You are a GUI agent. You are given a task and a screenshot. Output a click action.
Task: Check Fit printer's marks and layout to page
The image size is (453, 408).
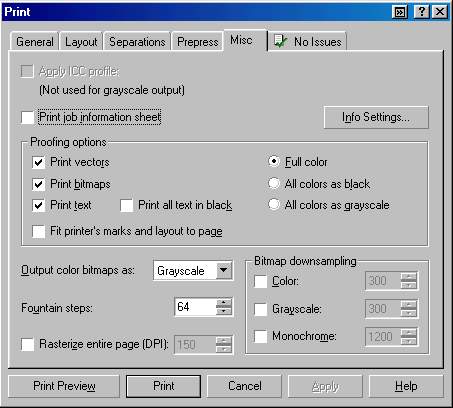(x=39, y=231)
